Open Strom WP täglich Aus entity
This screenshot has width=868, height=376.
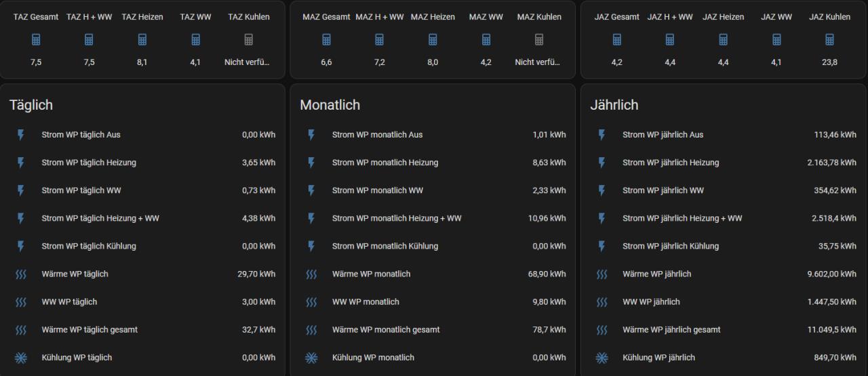81,135
